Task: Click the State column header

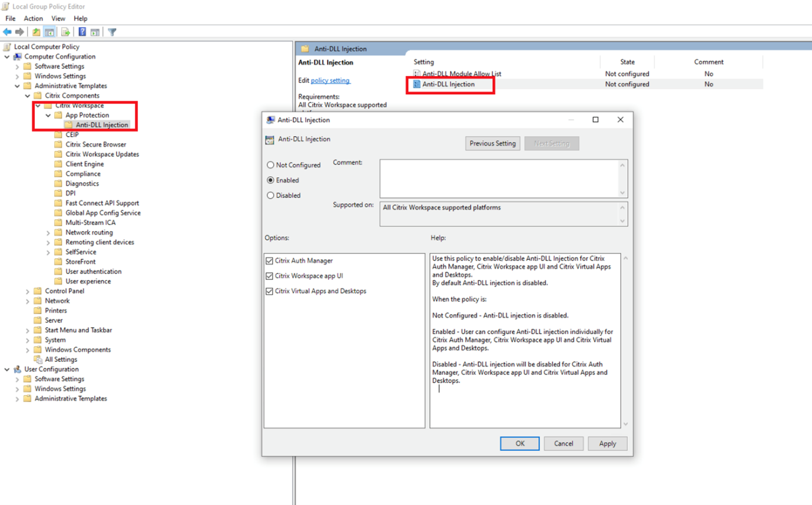Action: click(627, 62)
